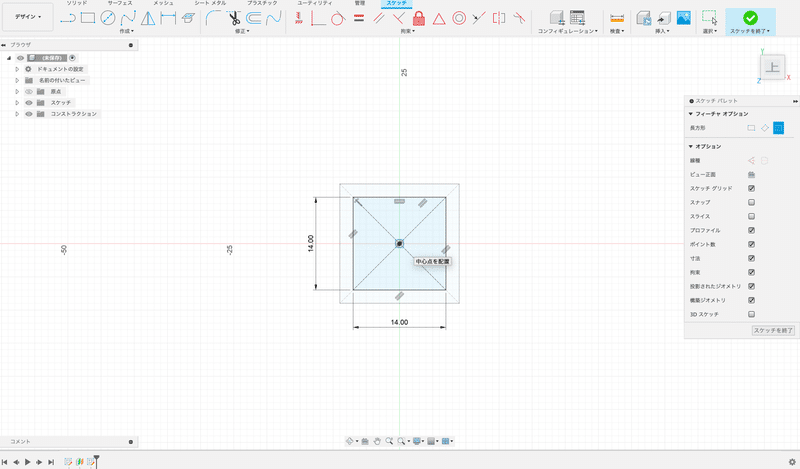
Task: Click the timeline Play button
Action: coord(28,462)
